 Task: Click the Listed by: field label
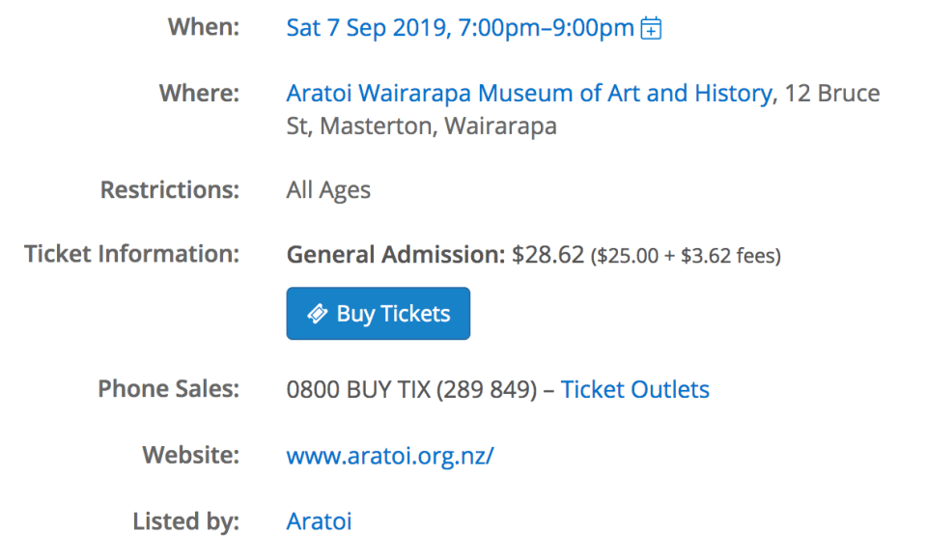pos(184,521)
